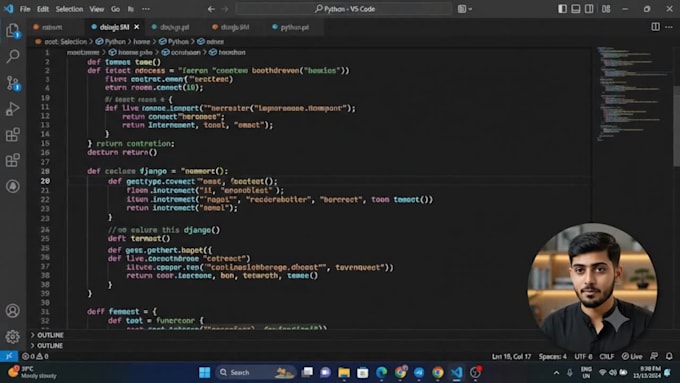Viewport: 680px width, 383px height.
Task: Open the weather widget on the taskbar
Action: (33, 372)
